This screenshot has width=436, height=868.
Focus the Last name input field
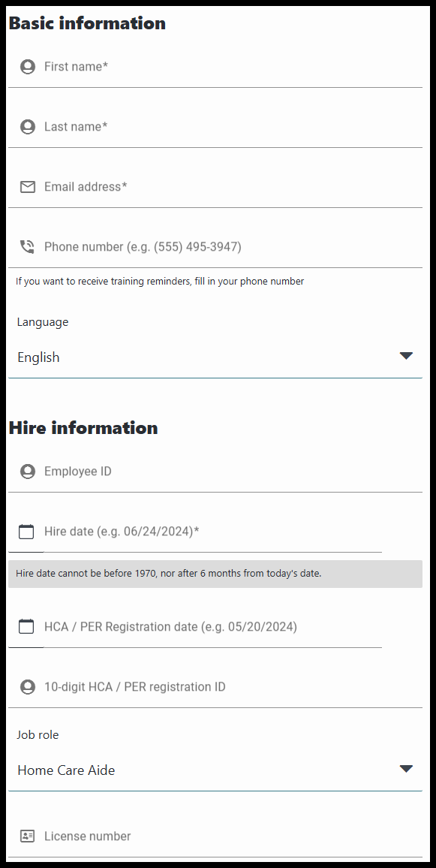tap(233, 127)
